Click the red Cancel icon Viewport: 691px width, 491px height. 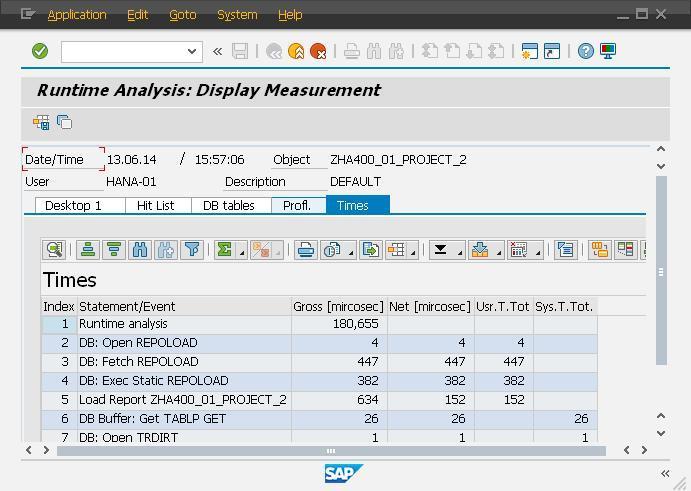(318, 52)
